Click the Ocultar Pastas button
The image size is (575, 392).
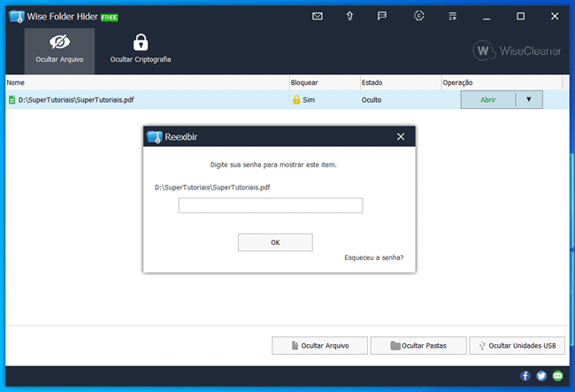pos(418,346)
